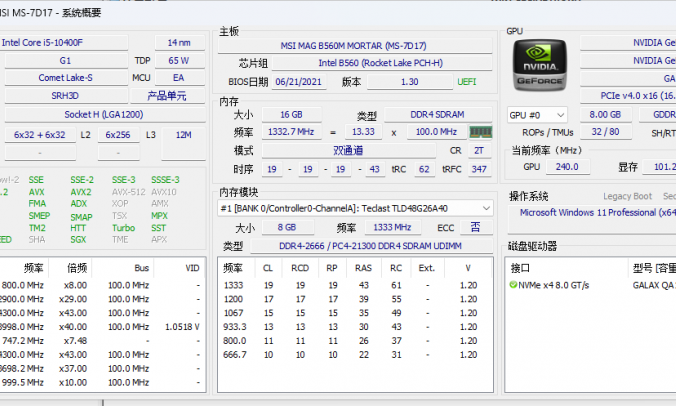676x406 pixels.
Task: Click the GALAX drive model entry
Action: (x=654, y=285)
